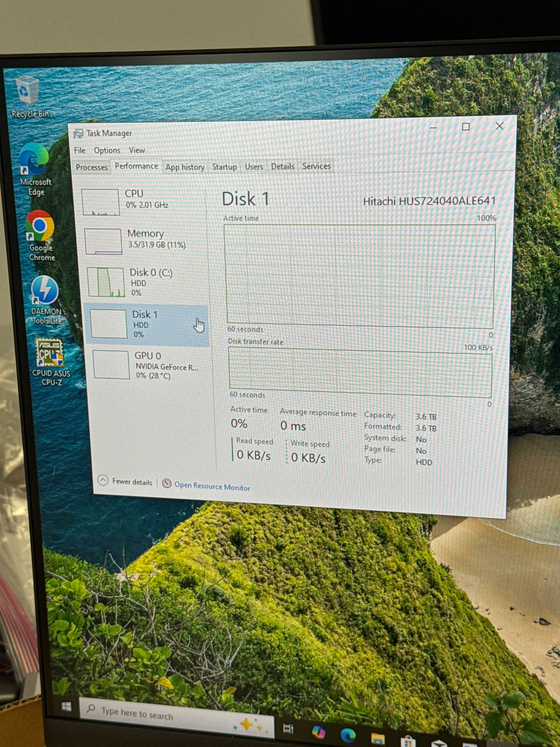Click the Write speed 0 KB/s value
560x747 pixels.
click(308, 458)
